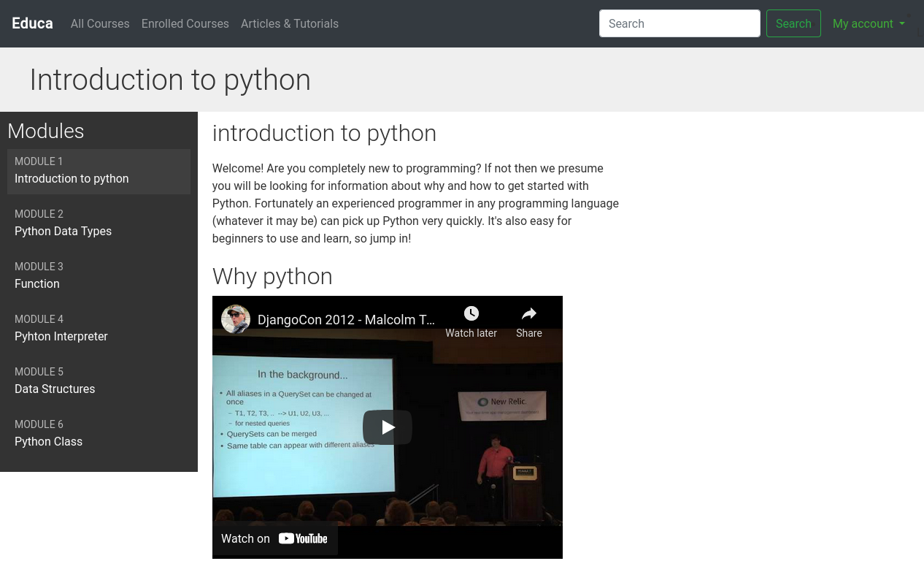
Task: Open Articles & Tutorials
Action: (290, 23)
